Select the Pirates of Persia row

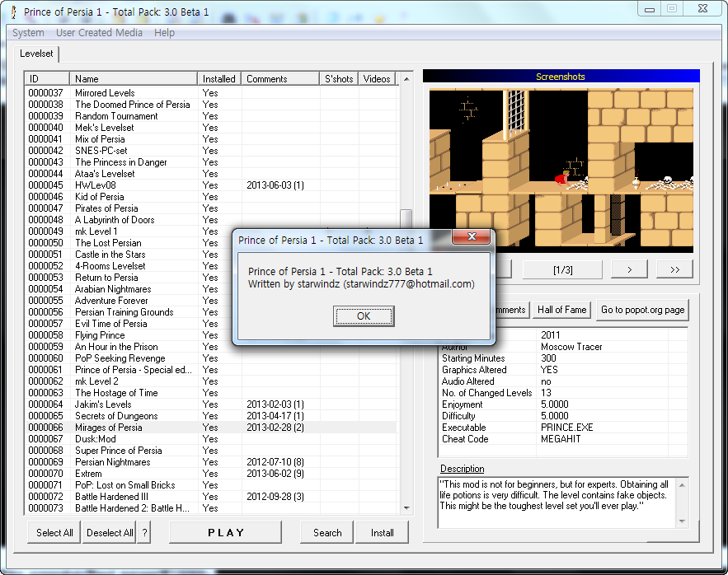coord(211,208)
